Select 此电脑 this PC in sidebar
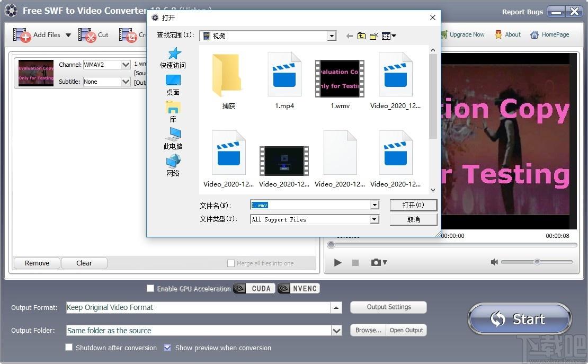This screenshot has height=364, width=588. pyautogui.click(x=173, y=139)
